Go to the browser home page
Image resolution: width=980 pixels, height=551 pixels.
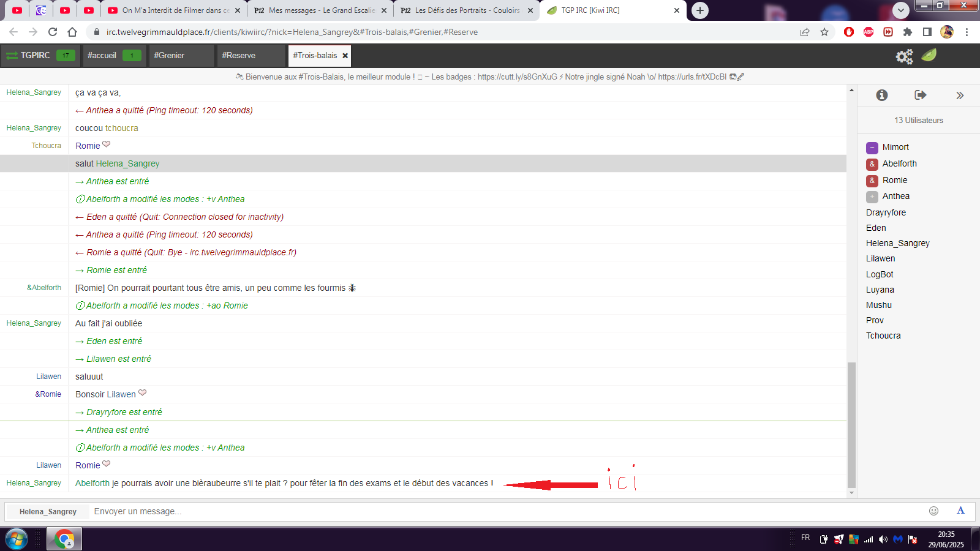[72, 32]
